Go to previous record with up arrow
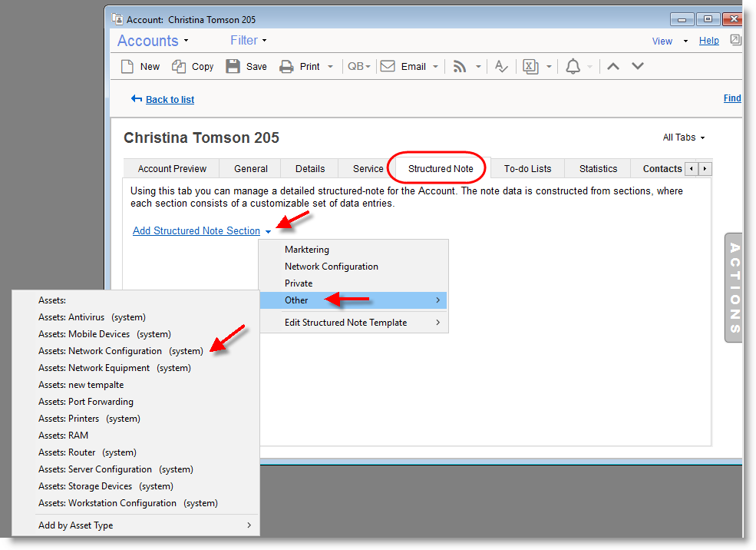Viewport: 756px width, 550px height. 612,67
